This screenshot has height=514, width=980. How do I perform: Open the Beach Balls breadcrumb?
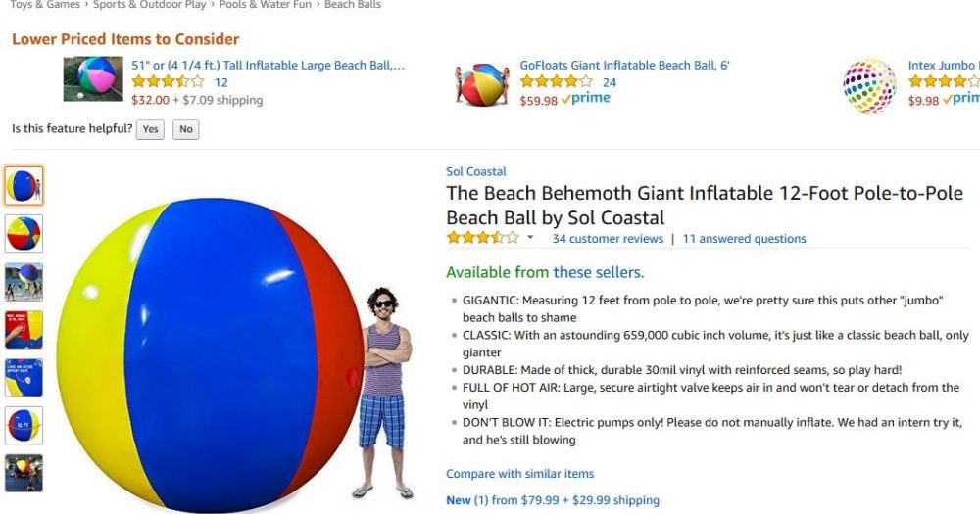[353, 4]
